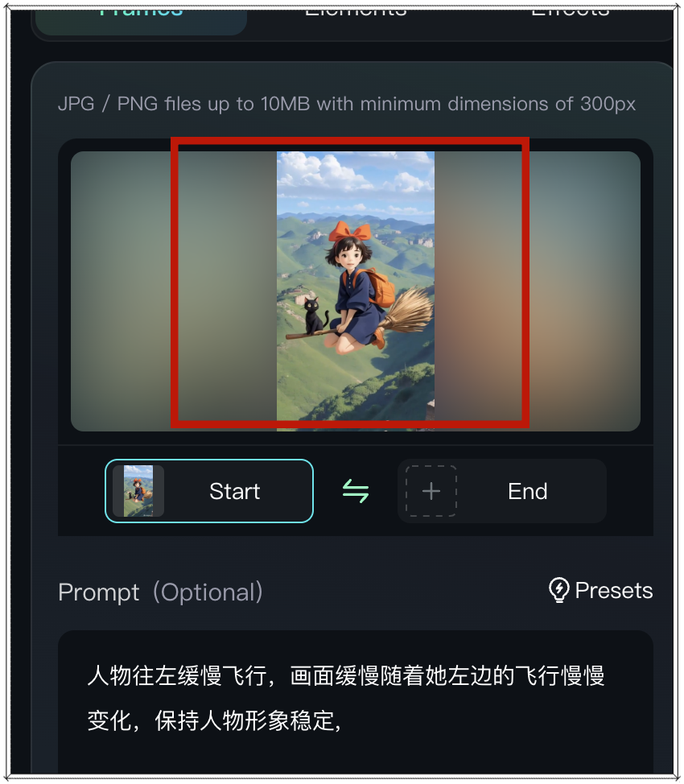684x784 pixels.
Task: Click the JPG / PNG file size hint
Action: pos(347,104)
